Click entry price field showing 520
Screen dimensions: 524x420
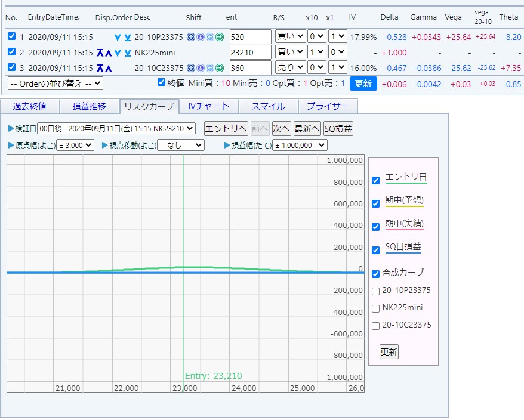tap(250, 37)
